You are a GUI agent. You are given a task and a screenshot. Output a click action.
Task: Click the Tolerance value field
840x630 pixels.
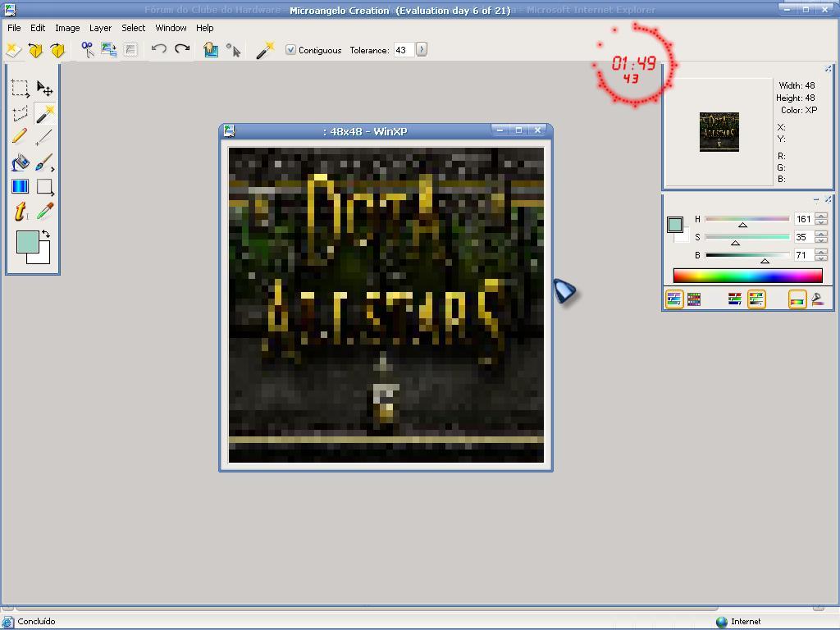coord(404,50)
